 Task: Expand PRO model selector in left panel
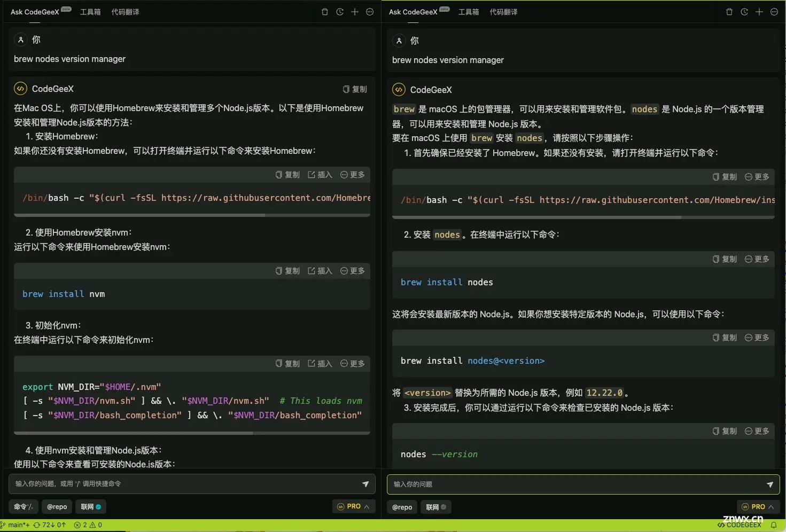click(353, 506)
